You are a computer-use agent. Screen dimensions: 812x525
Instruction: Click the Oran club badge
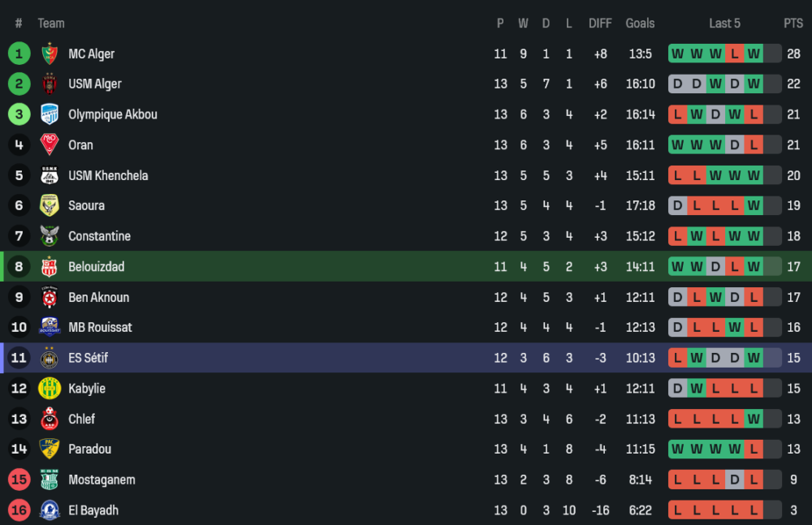tap(50, 144)
